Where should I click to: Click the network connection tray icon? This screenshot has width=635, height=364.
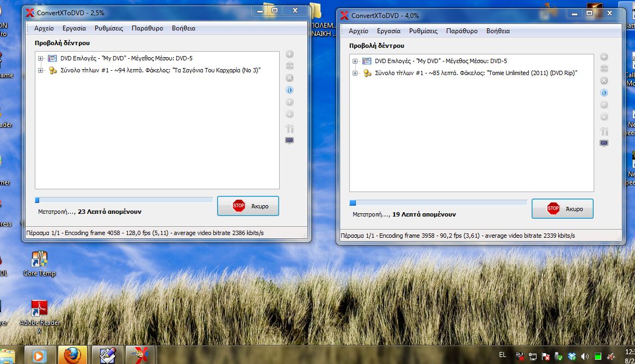tap(533, 356)
